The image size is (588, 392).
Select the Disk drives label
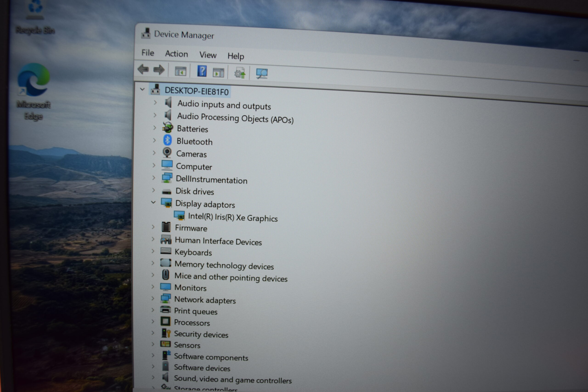click(195, 192)
